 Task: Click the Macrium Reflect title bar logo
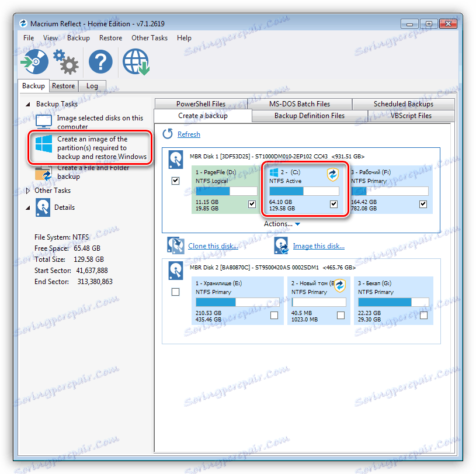click(x=23, y=23)
